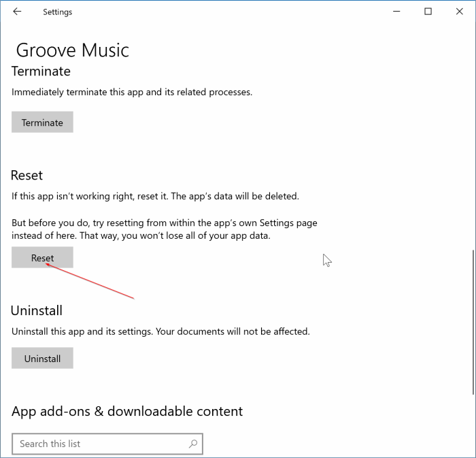
Task: Click text 'Immediately terminate this app and its related processes.'
Action: coord(132,92)
